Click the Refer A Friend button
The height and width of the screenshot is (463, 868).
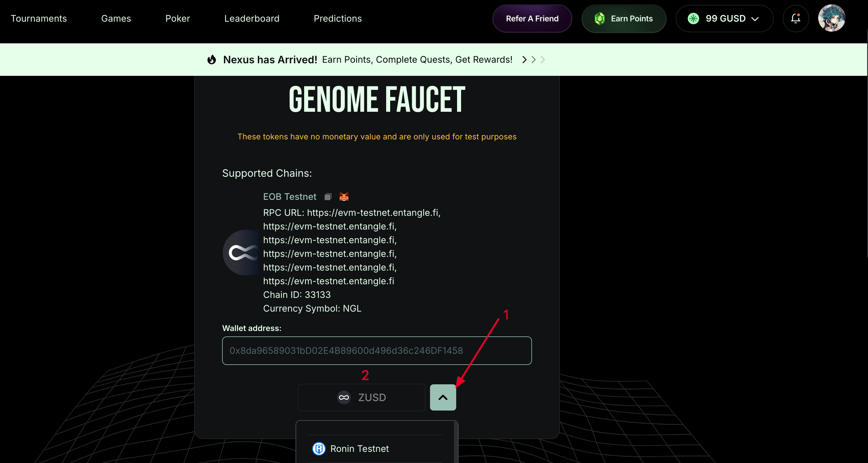tap(532, 18)
